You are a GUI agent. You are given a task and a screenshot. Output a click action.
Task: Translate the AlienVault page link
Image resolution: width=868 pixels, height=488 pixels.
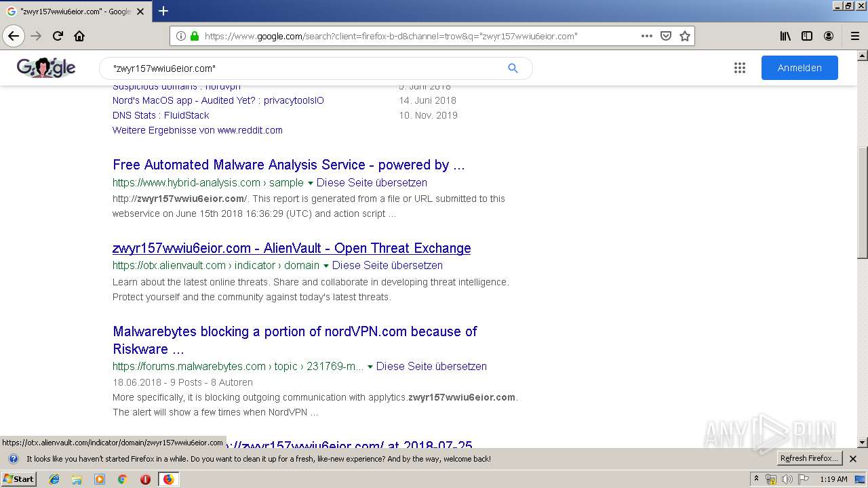[x=387, y=266]
